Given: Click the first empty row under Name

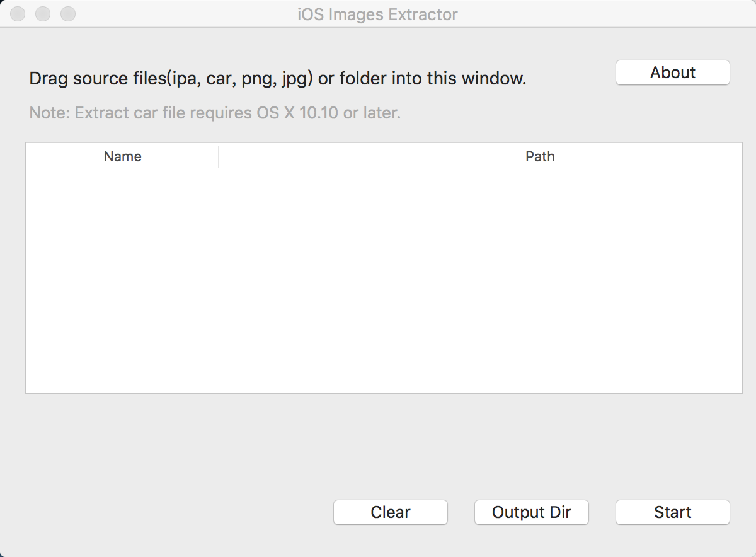Looking at the screenshot, I should (x=122, y=180).
